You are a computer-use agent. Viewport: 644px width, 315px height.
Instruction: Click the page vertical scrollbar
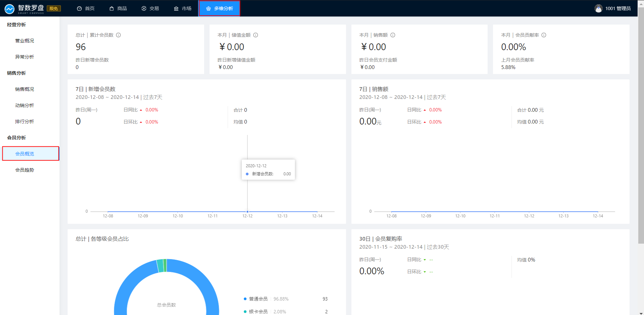click(x=641, y=135)
